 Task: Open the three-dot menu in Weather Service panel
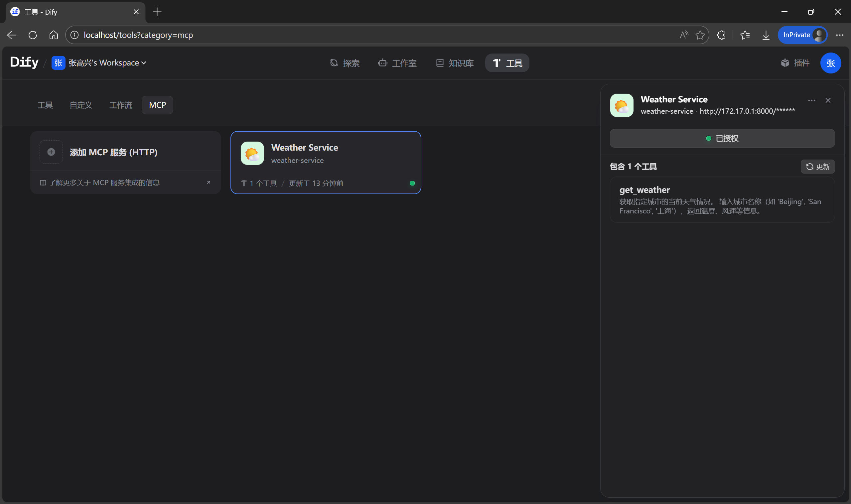pyautogui.click(x=811, y=100)
